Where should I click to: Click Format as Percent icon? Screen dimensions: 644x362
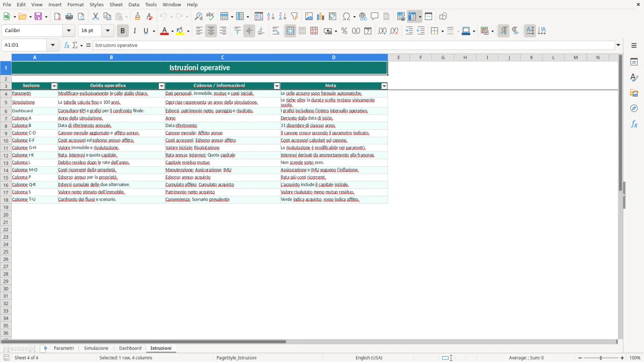point(344,31)
